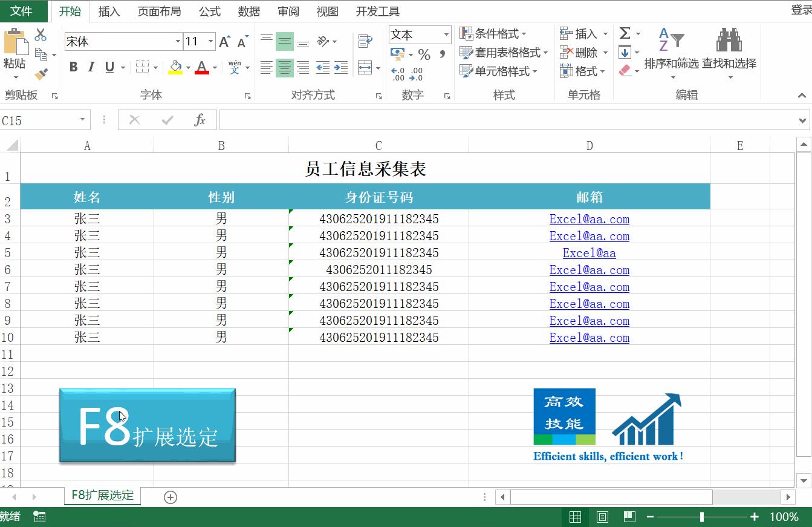Select the 格式刷 format painter icon
Viewport: 812px width, 527px height.
[41, 73]
